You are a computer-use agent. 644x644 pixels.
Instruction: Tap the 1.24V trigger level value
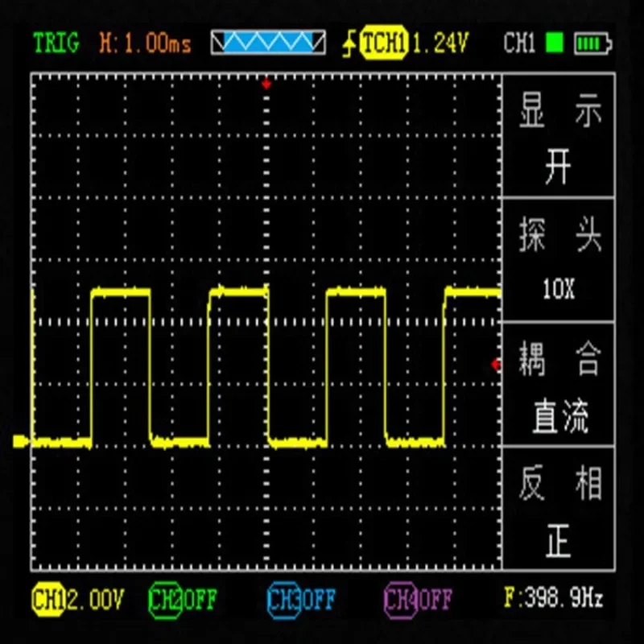pyautogui.click(x=440, y=43)
